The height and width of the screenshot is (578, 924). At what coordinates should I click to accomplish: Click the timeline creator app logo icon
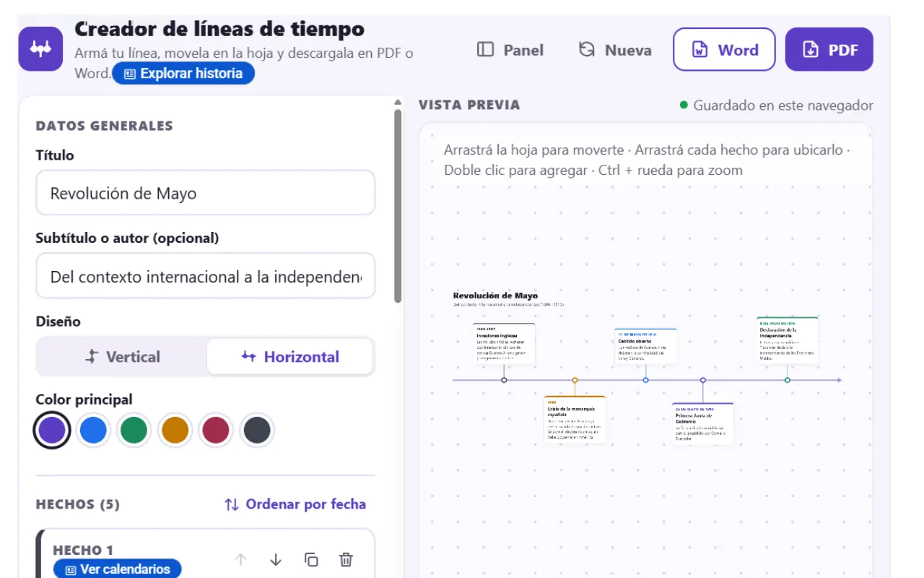click(x=40, y=49)
